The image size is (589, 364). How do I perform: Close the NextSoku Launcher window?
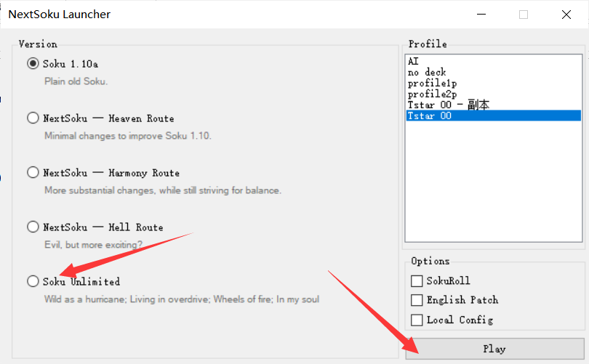(x=566, y=15)
